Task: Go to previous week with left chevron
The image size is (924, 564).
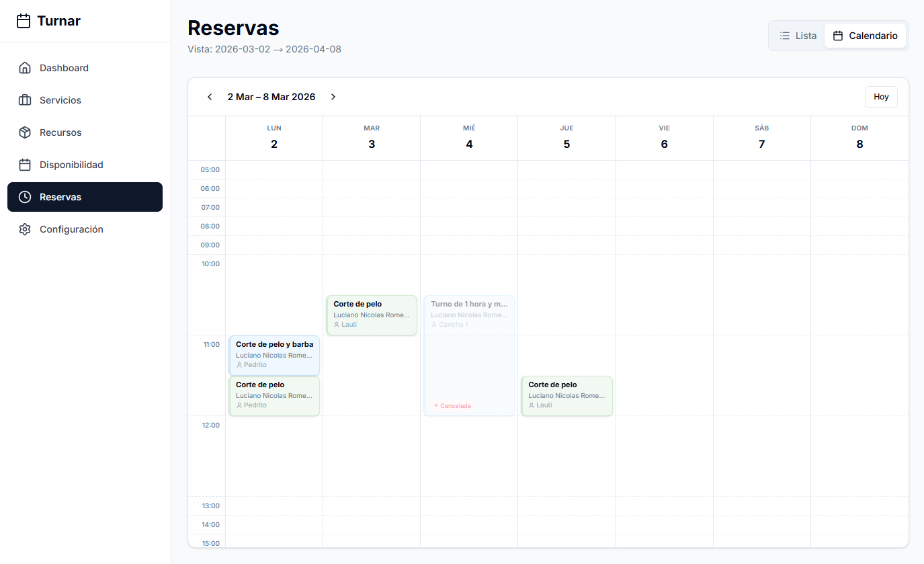Action: (210, 97)
